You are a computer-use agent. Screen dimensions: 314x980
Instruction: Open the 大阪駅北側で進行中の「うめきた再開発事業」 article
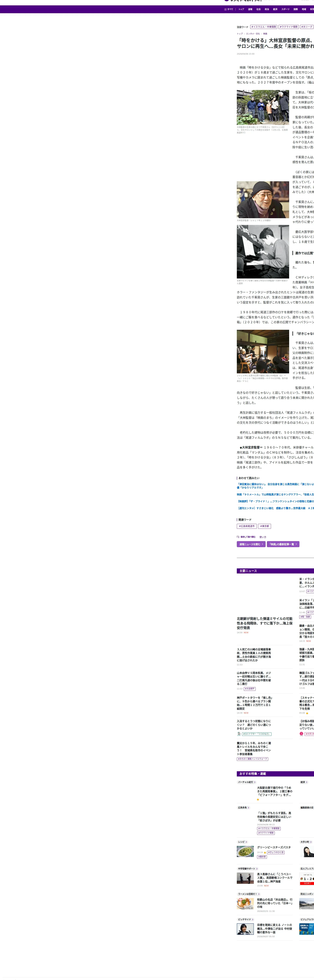click(274, 791)
